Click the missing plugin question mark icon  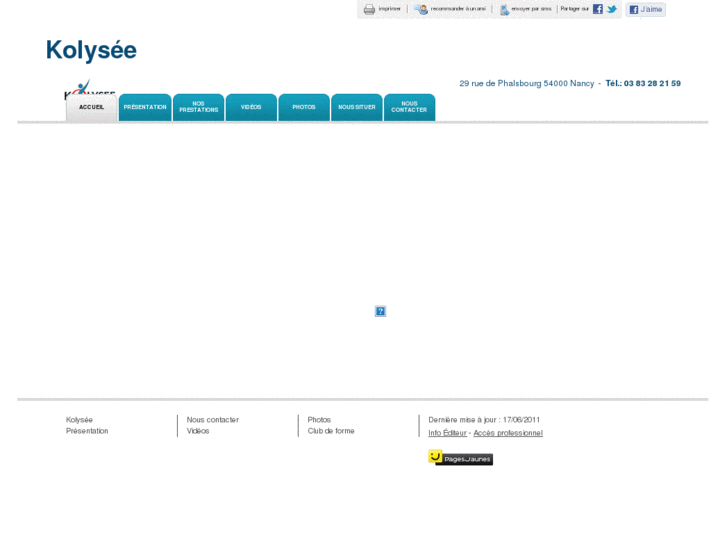(x=380, y=311)
